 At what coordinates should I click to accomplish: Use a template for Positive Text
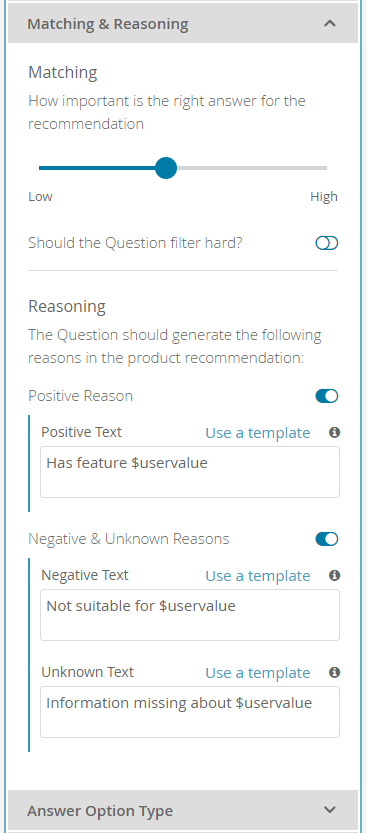point(258,433)
